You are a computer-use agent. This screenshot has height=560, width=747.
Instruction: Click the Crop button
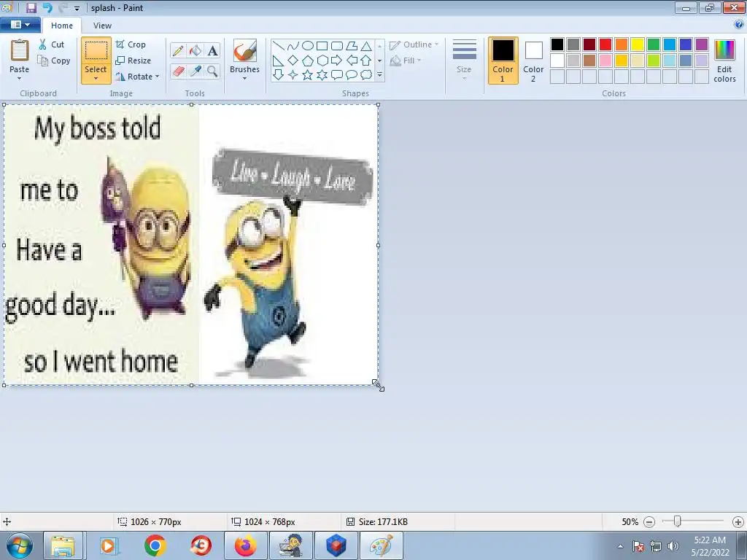click(131, 44)
